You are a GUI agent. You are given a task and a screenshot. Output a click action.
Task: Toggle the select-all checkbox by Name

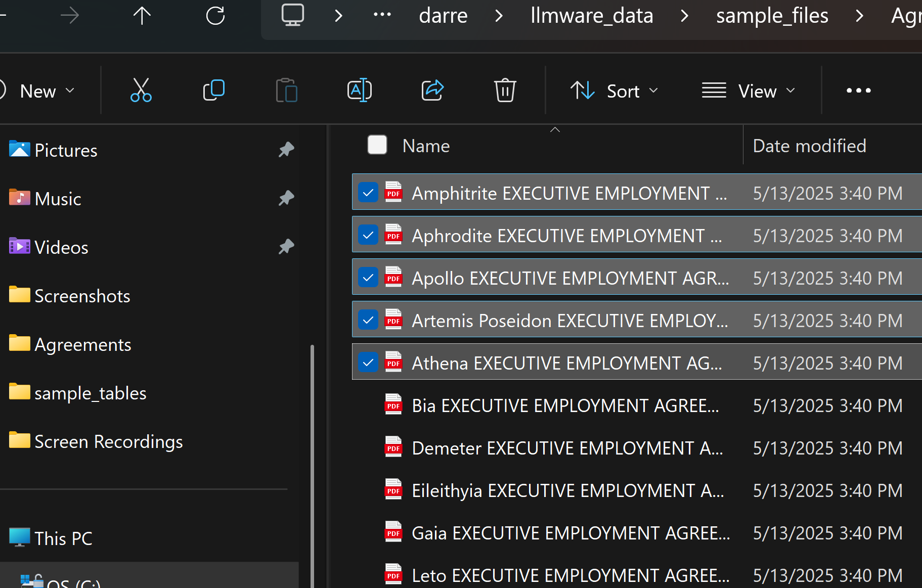(x=377, y=145)
